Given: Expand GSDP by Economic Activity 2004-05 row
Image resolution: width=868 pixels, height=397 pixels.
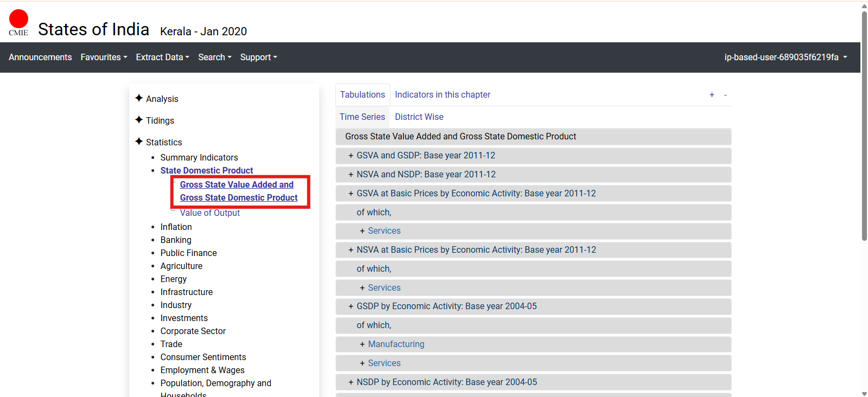Looking at the screenshot, I should point(351,306).
